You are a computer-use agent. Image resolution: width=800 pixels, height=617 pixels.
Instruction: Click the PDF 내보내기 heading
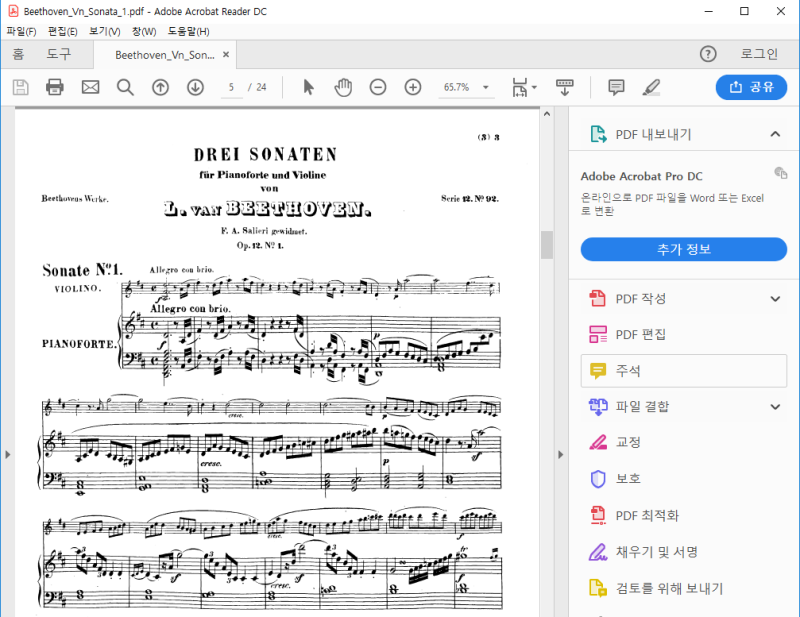point(653,134)
